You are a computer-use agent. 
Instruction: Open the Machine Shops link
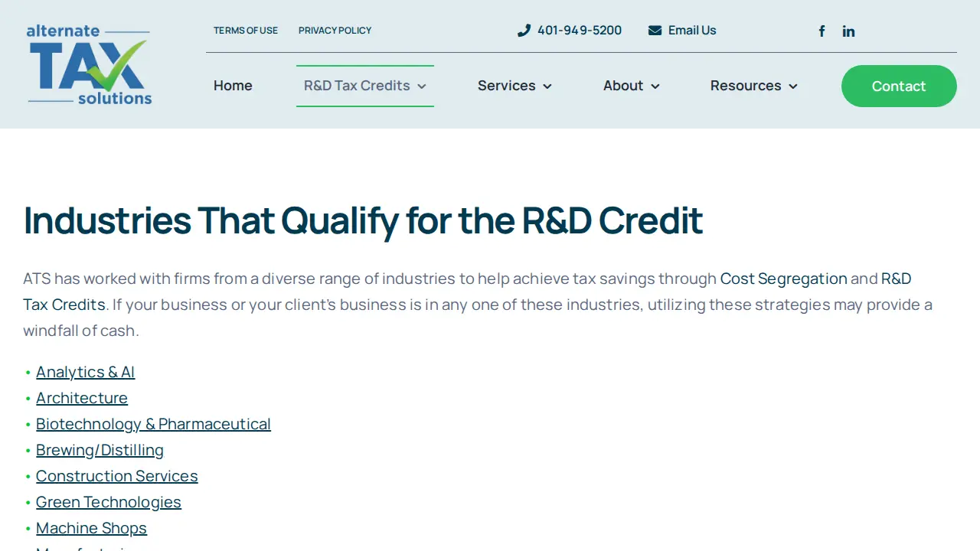click(x=91, y=528)
